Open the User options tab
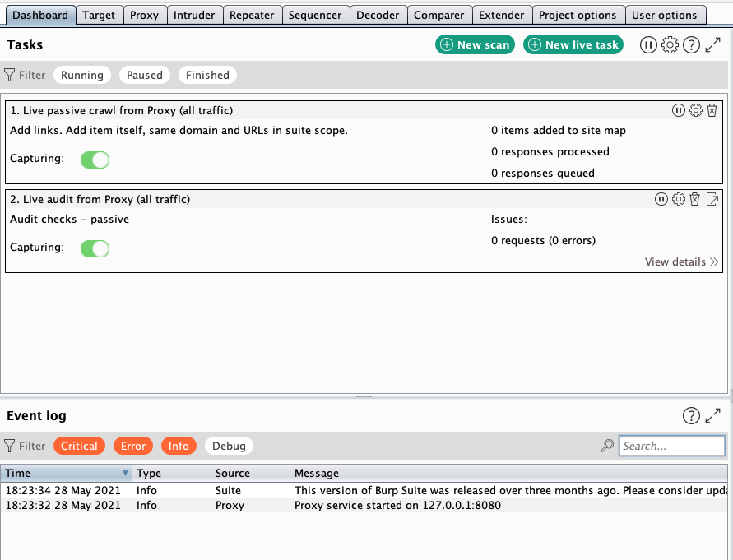 coord(664,15)
